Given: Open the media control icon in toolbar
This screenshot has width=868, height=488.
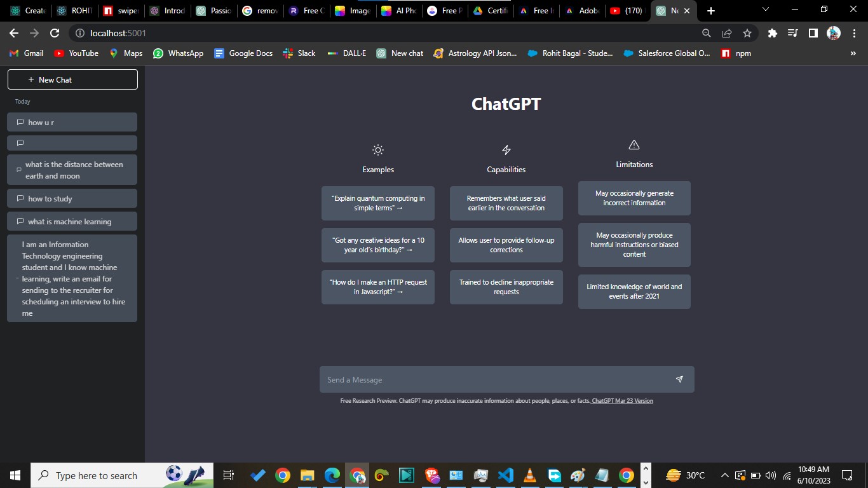Looking at the screenshot, I should click(x=792, y=33).
